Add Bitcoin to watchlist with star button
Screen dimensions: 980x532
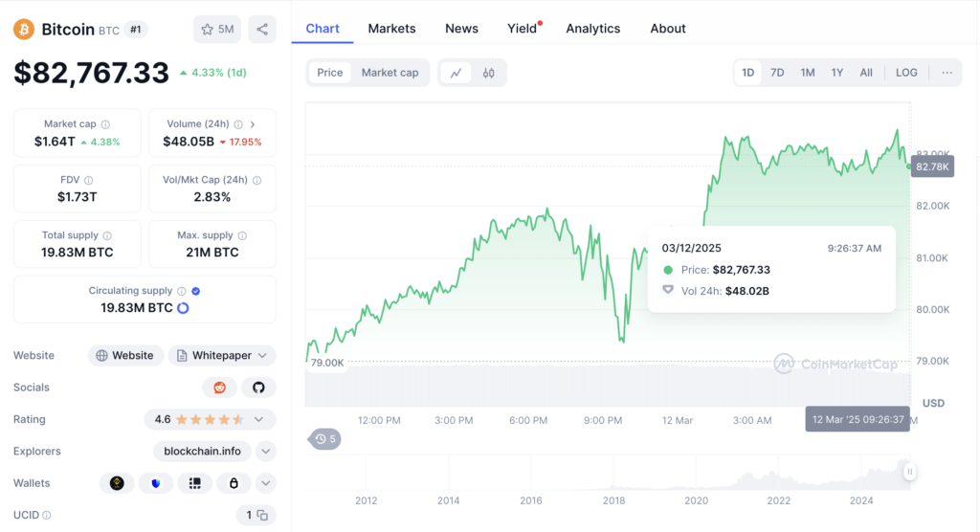click(217, 30)
